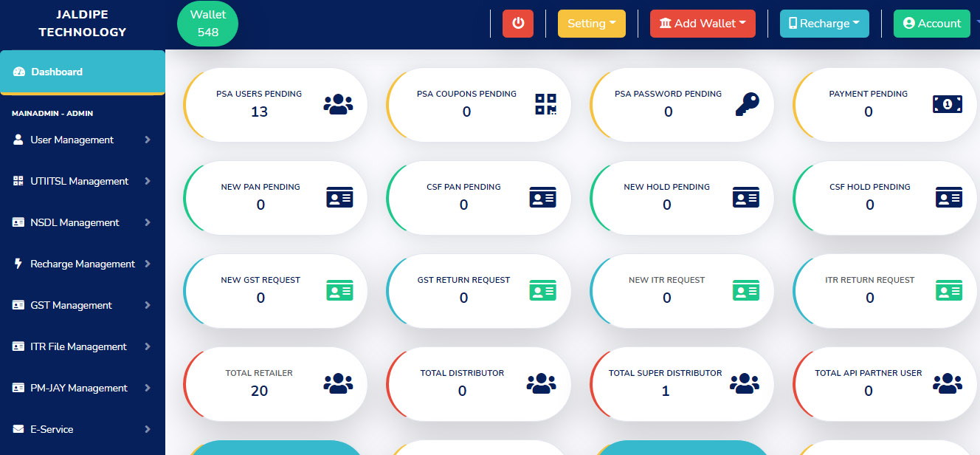The height and width of the screenshot is (455, 980).
Task: Click the Total API Partner User people icon
Action: pos(948,383)
